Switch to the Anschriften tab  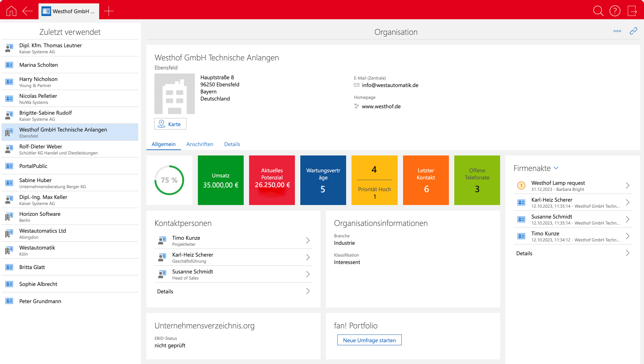[x=200, y=144]
